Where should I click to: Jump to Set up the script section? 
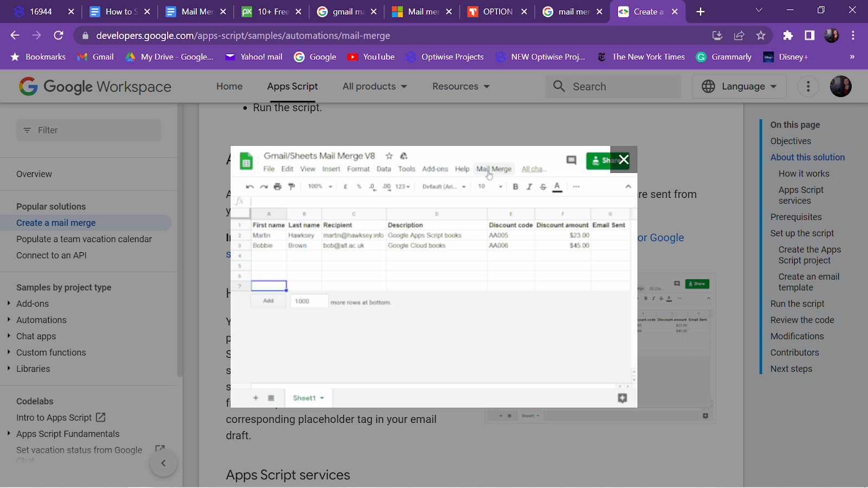point(802,233)
